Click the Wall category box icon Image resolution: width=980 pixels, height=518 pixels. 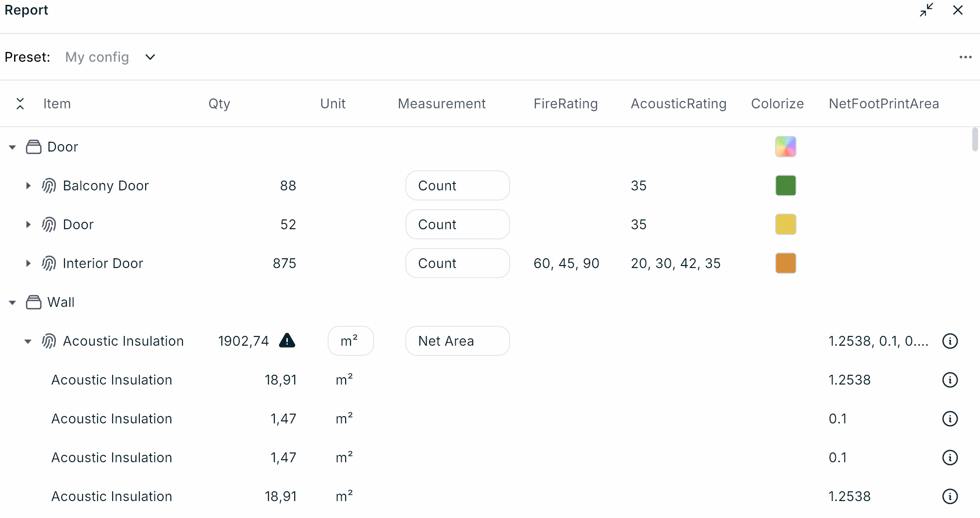(33, 302)
